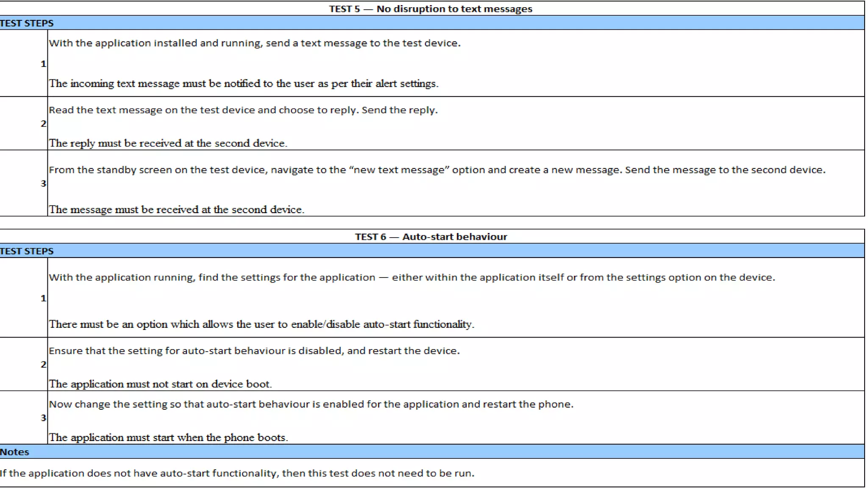The image size is (868, 488).
Task: Click 'The reply must be received' expected result
Action: [x=168, y=143]
